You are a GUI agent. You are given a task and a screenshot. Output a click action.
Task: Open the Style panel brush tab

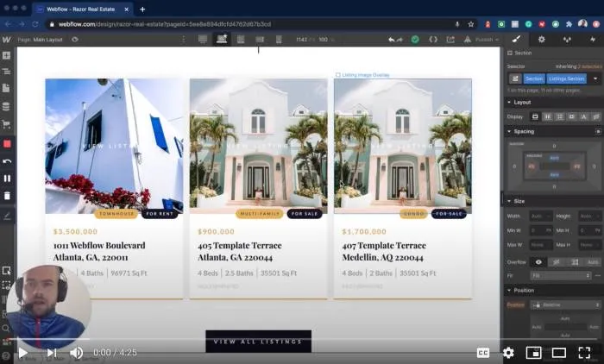tap(517, 39)
